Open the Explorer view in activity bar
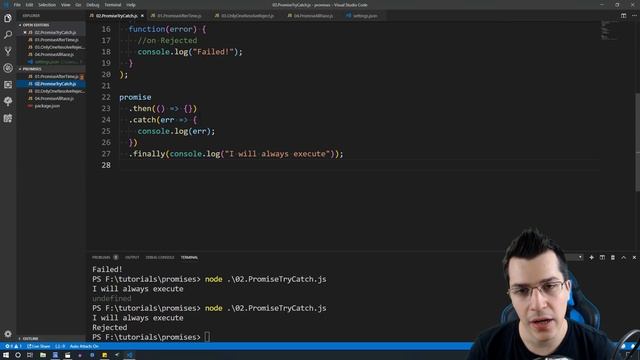This screenshot has width=640, height=360. point(8,18)
